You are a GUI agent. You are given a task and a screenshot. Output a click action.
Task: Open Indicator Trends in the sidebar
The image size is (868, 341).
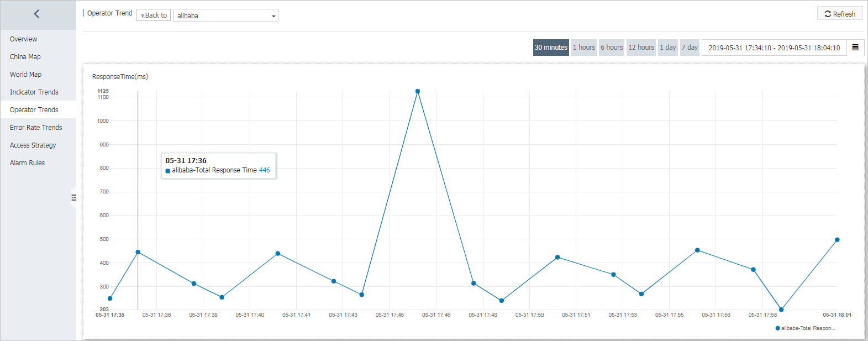(38, 92)
